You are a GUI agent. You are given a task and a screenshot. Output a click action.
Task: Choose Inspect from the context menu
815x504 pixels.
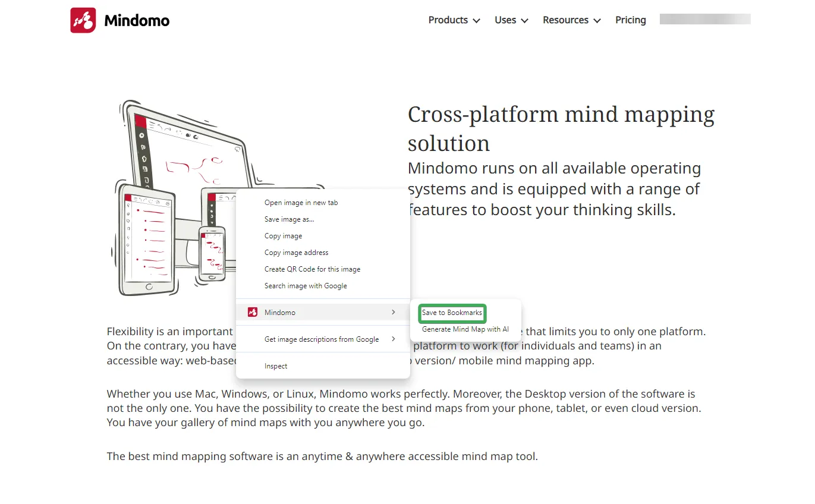click(x=323, y=366)
